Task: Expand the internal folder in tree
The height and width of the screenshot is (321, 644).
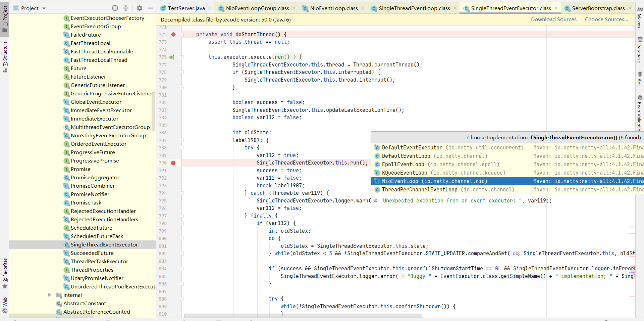Action: (50, 295)
